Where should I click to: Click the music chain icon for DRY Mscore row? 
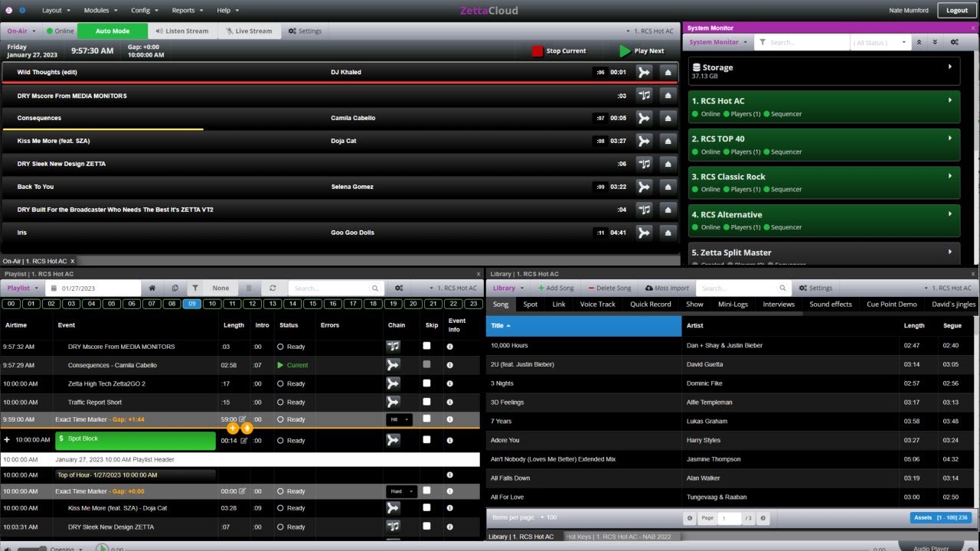click(x=645, y=96)
